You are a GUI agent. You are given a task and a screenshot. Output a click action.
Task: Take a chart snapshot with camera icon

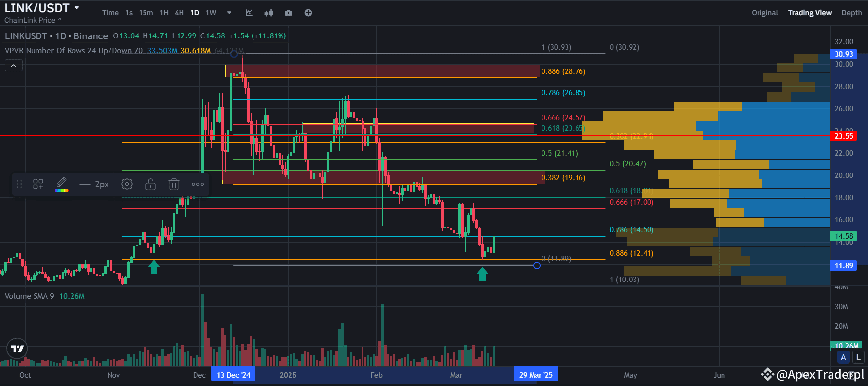[289, 13]
